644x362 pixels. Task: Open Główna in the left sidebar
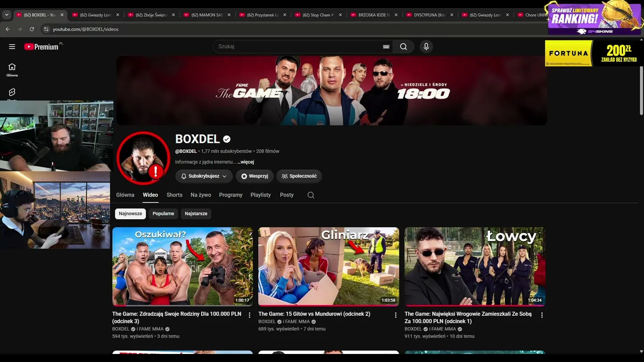(x=12, y=70)
